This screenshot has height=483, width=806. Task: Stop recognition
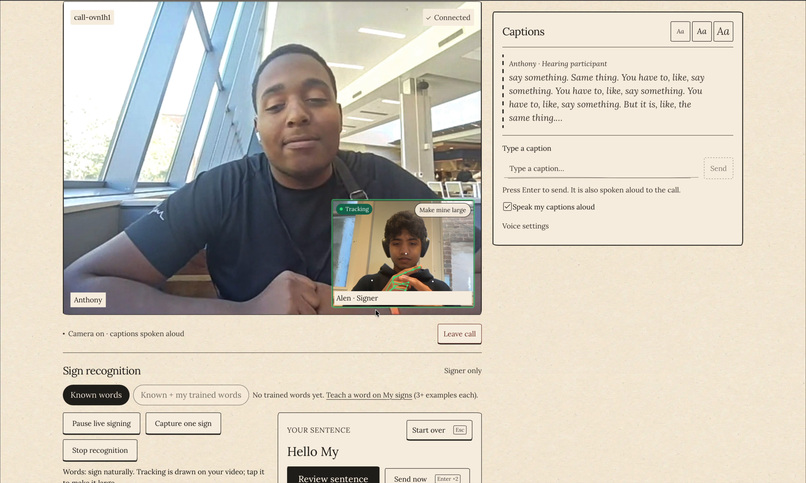[x=100, y=450]
